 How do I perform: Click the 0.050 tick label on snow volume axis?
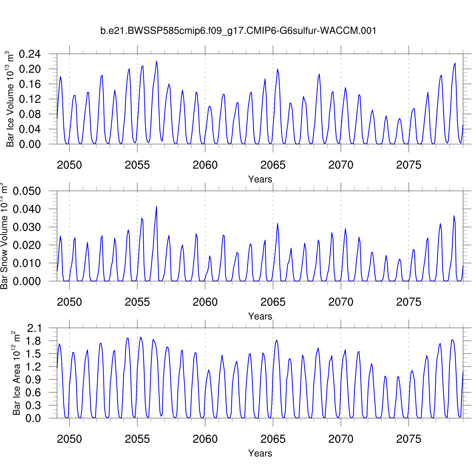27,191
